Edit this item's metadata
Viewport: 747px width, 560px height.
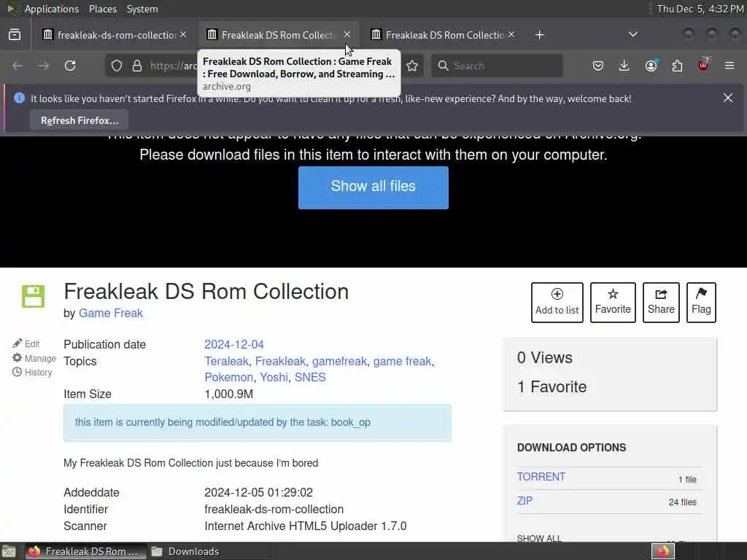pyautogui.click(x=26, y=343)
